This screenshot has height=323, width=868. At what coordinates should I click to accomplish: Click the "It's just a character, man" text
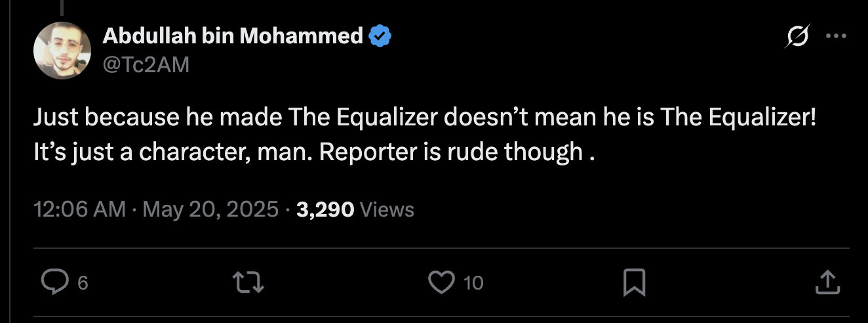pyautogui.click(x=172, y=152)
